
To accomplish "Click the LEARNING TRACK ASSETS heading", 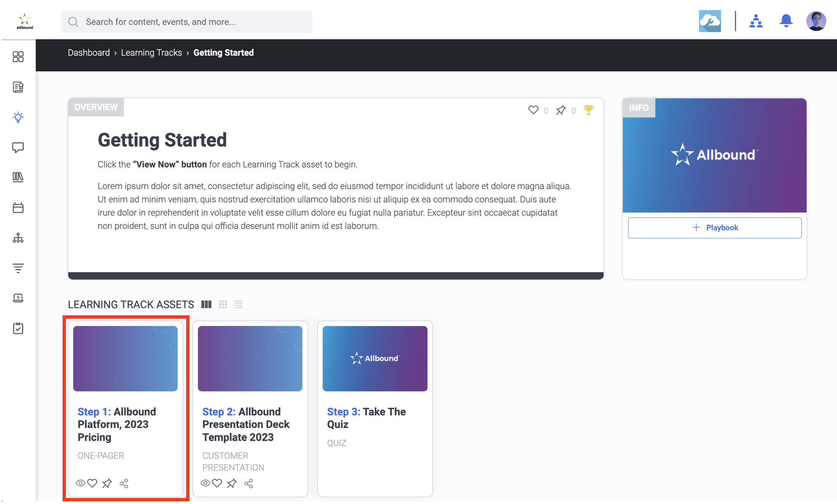I will click(131, 305).
